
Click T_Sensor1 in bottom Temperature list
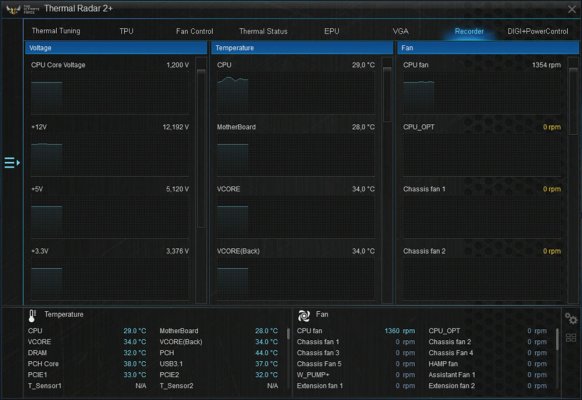tap(45, 386)
